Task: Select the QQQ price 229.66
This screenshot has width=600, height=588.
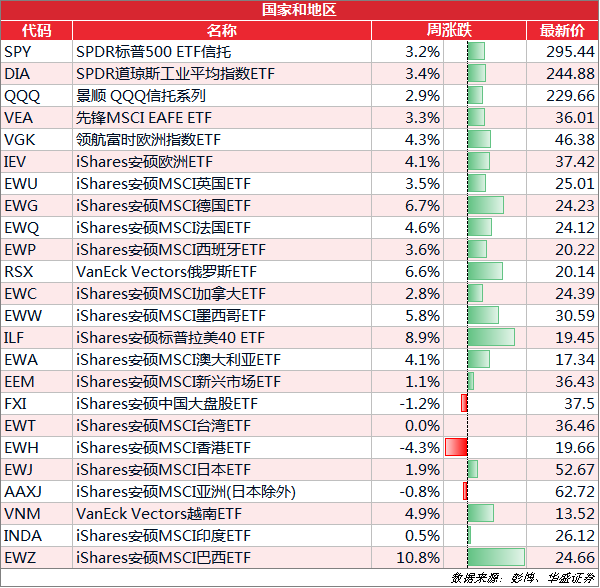Action: pos(570,96)
